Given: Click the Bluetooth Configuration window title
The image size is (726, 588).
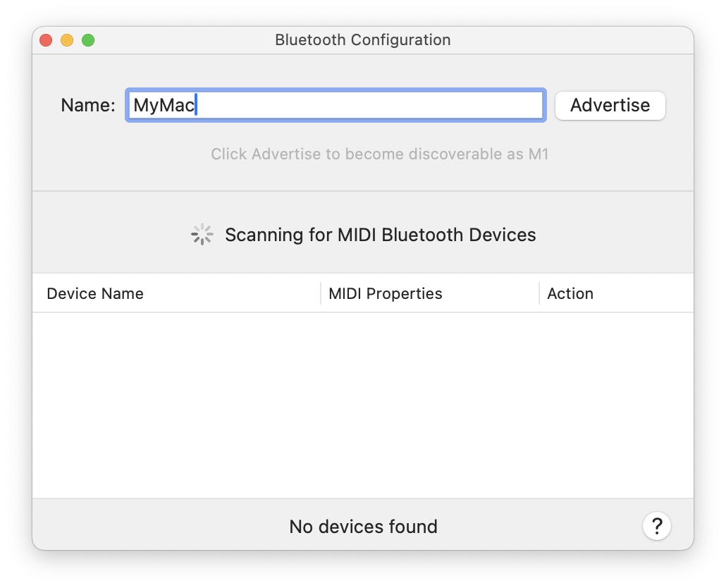Looking at the screenshot, I should pyautogui.click(x=362, y=40).
